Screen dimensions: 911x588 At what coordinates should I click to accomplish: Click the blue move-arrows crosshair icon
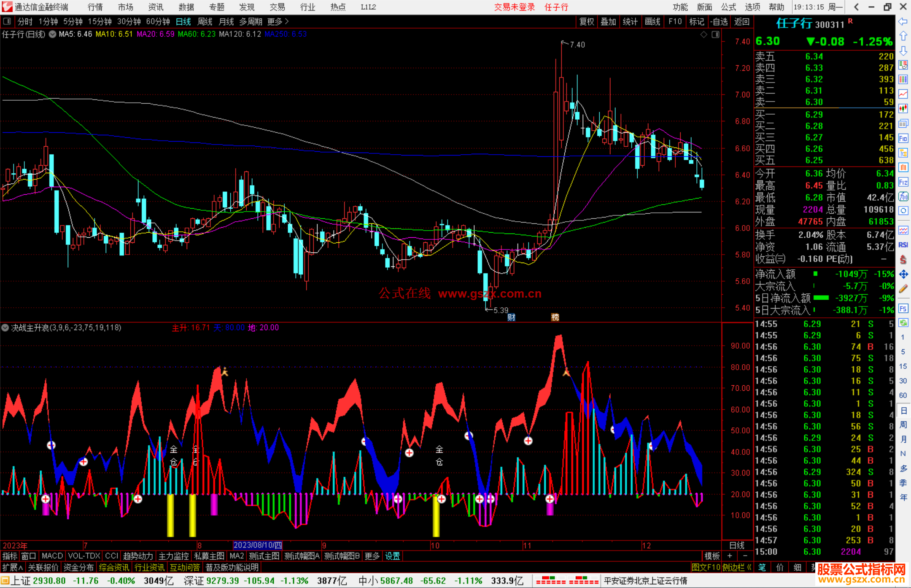903,274
